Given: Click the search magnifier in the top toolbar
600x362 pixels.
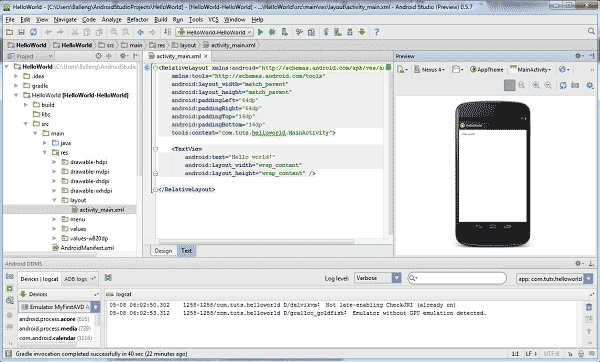Looking at the screenshot, I should click(591, 31).
